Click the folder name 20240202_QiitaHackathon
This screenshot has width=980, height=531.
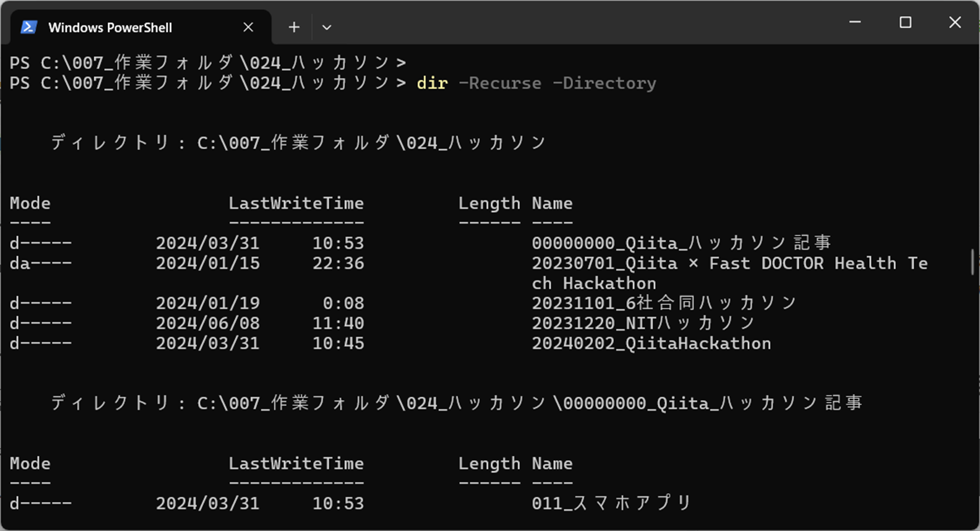652,344
